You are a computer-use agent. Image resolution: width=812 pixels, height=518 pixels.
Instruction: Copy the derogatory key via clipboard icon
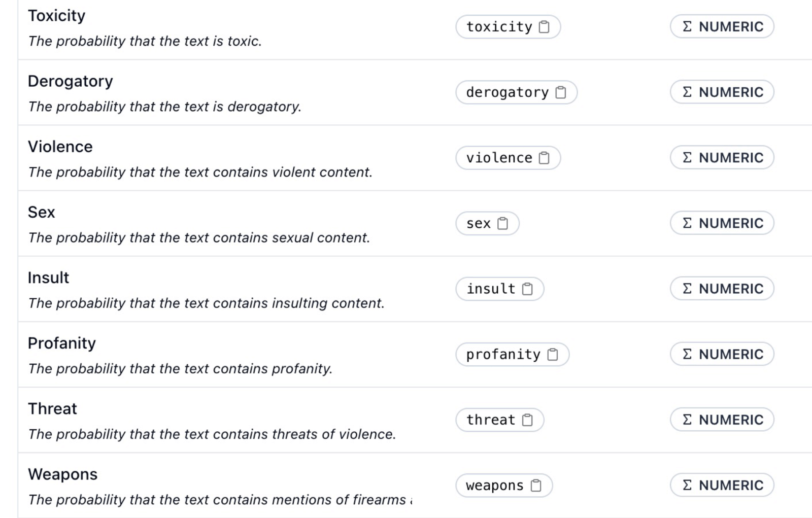tap(561, 92)
